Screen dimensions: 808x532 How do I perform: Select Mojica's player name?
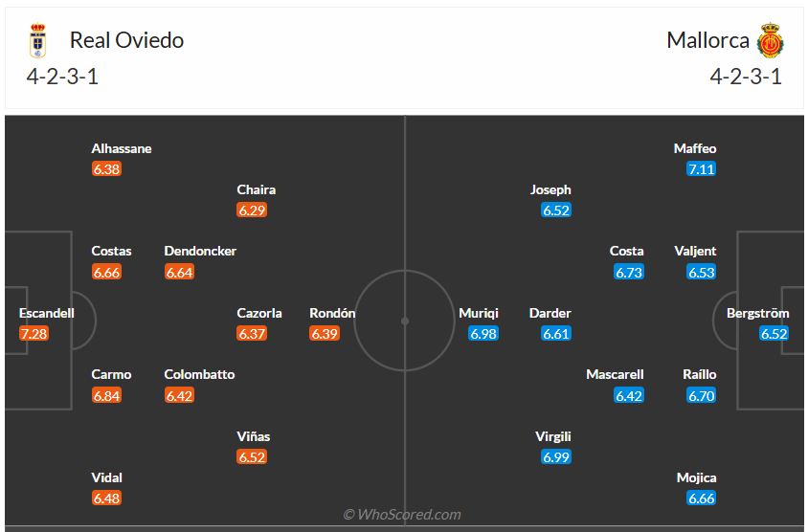pyautogui.click(x=696, y=477)
